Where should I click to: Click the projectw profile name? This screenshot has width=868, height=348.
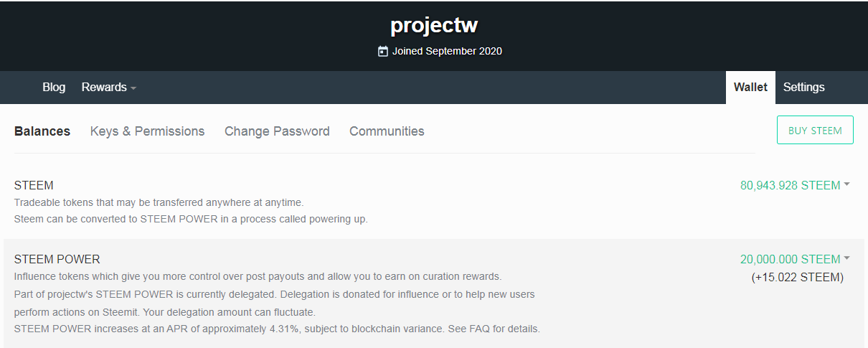(x=434, y=26)
